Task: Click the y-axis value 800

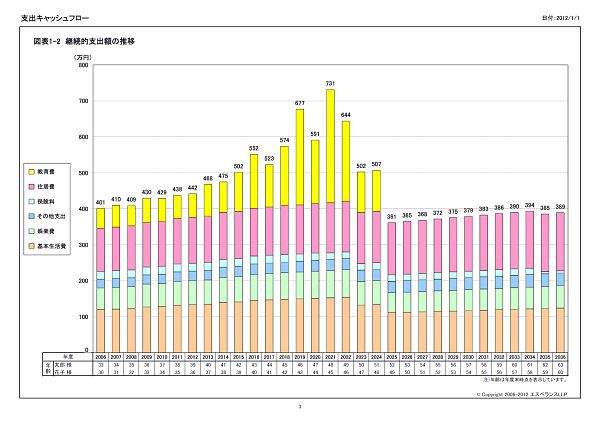Action: point(83,65)
